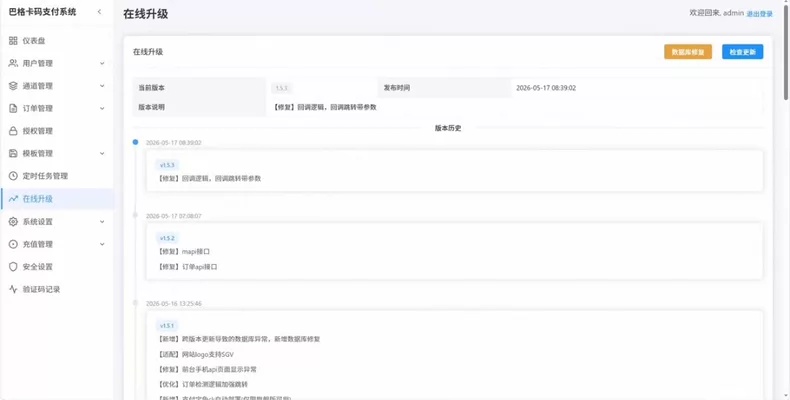Click the 巴格卡码支付系统 title
The height and width of the screenshot is (400, 790).
42,12
